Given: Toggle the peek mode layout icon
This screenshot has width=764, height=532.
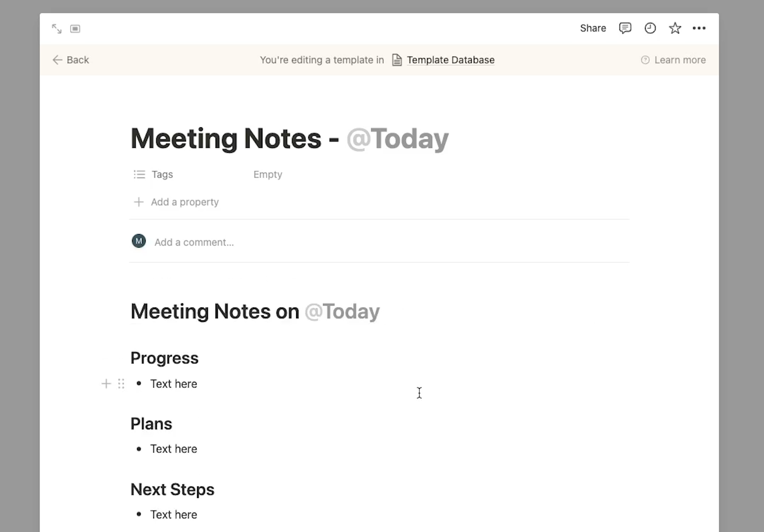Looking at the screenshot, I should pyautogui.click(x=75, y=29).
